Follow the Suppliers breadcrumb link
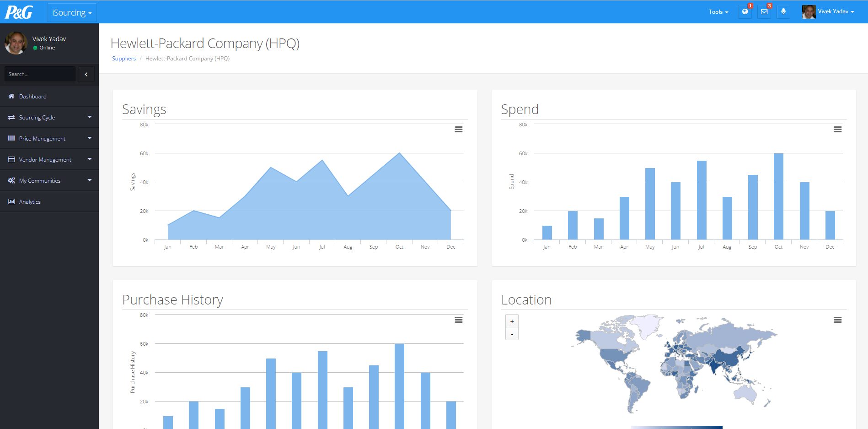Image resolution: width=868 pixels, height=429 pixels. pyautogui.click(x=124, y=59)
